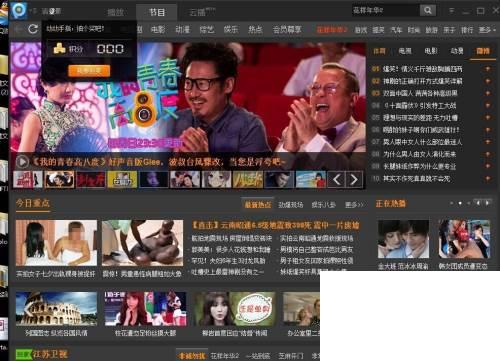Select the highlighted last tab in the ranking panel
500x361 pixels.
point(483,51)
